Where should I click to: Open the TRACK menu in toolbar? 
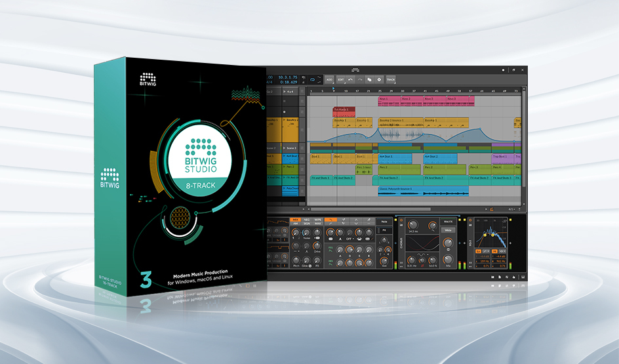[x=391, y=80]
